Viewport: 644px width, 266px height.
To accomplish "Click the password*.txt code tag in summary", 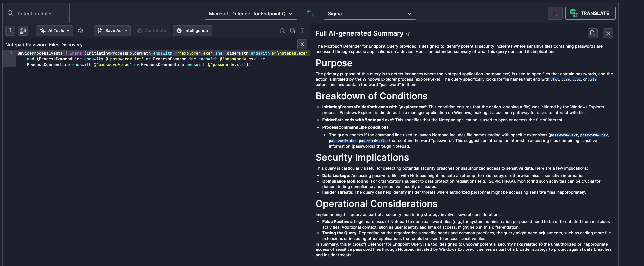I will click(x=564, y=135).
